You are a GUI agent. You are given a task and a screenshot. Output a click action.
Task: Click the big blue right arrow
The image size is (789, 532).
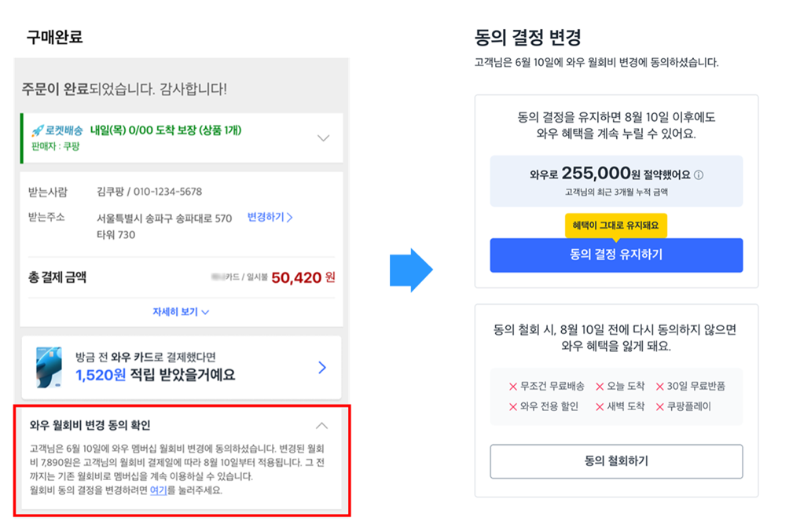pos(411,270)
